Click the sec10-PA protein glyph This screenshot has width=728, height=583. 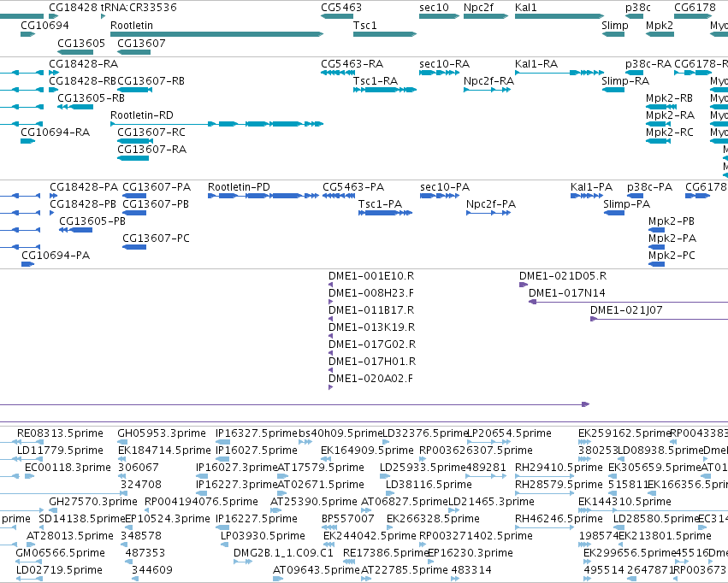point(440,196)
